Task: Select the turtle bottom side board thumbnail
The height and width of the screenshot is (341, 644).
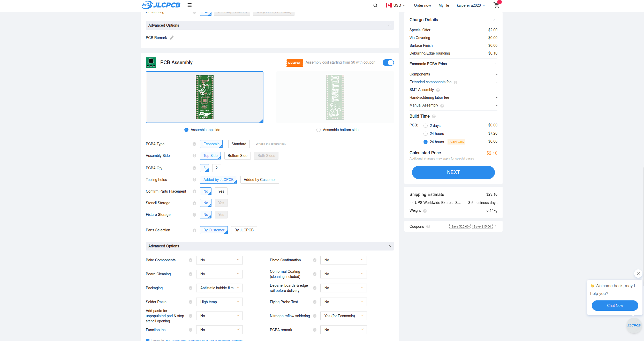Action: [x=335, y=97]
